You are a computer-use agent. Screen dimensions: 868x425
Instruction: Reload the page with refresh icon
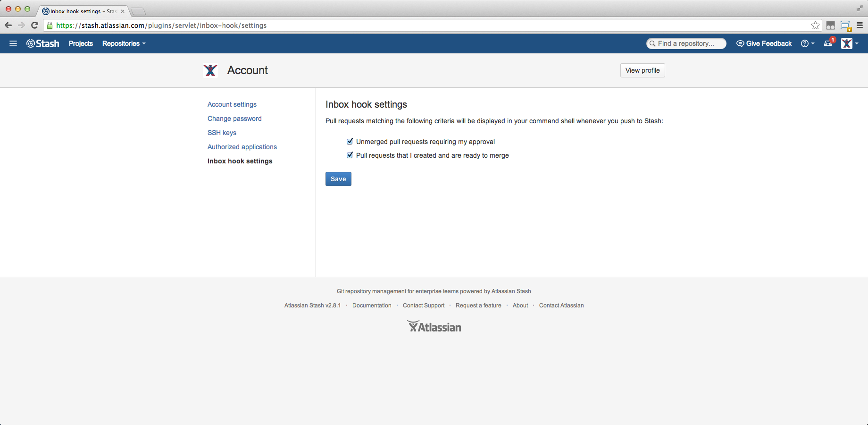point(34,25)
